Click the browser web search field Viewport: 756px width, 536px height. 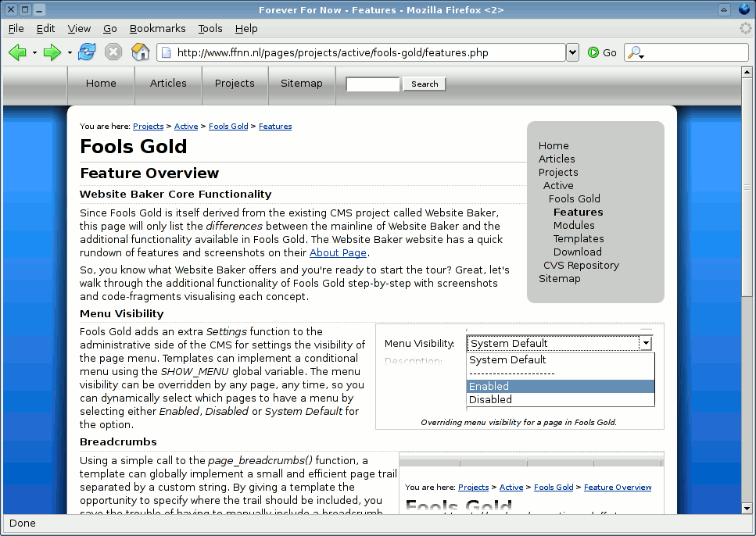coord(686,52)
